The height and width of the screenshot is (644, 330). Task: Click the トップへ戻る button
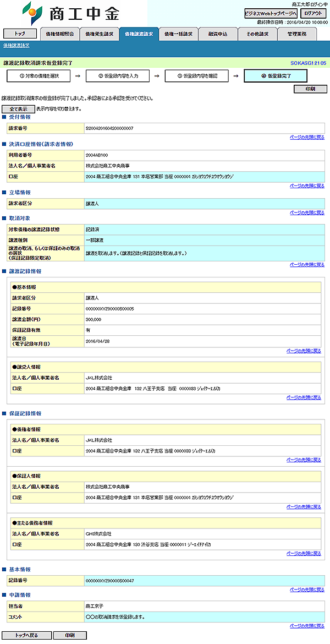point(27,635)
